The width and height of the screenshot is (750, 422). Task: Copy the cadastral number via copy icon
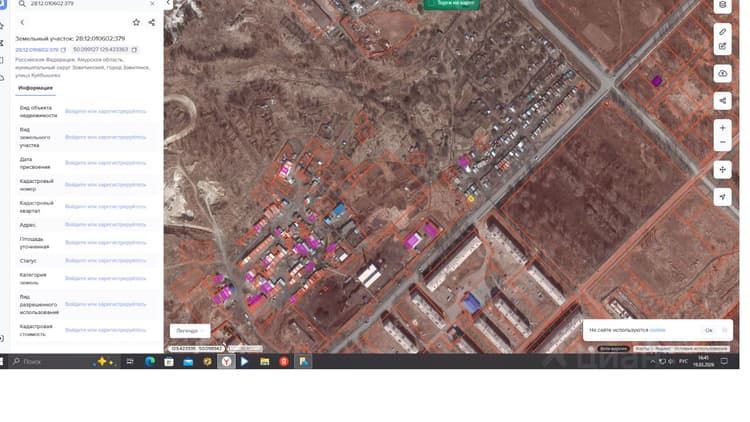tap(63, 50)
